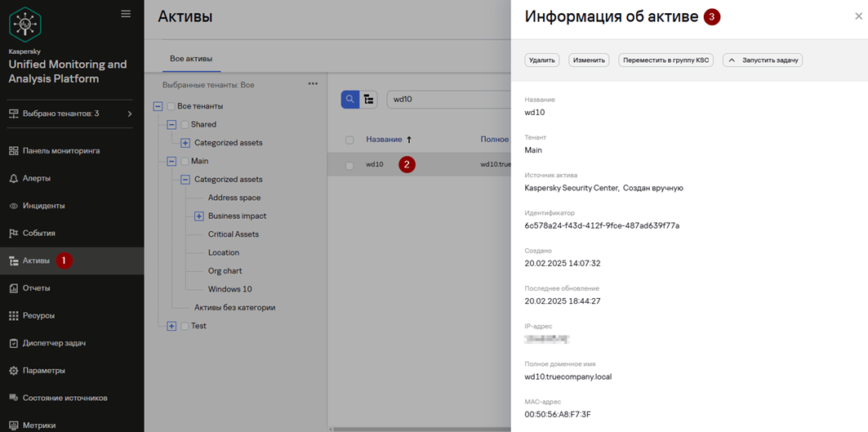Screen dimensions: 868x432
Task: Click the blue magnifier search icon button
Action: pos(349,100)
